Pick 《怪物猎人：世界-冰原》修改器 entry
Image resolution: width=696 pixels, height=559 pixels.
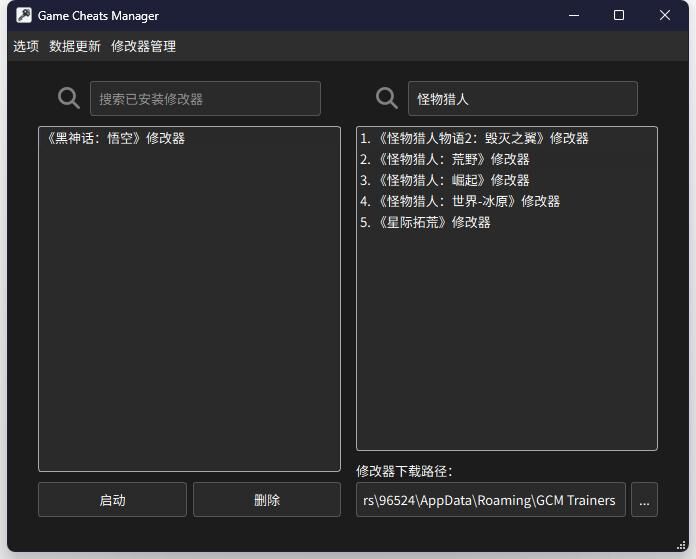point(460,201)
